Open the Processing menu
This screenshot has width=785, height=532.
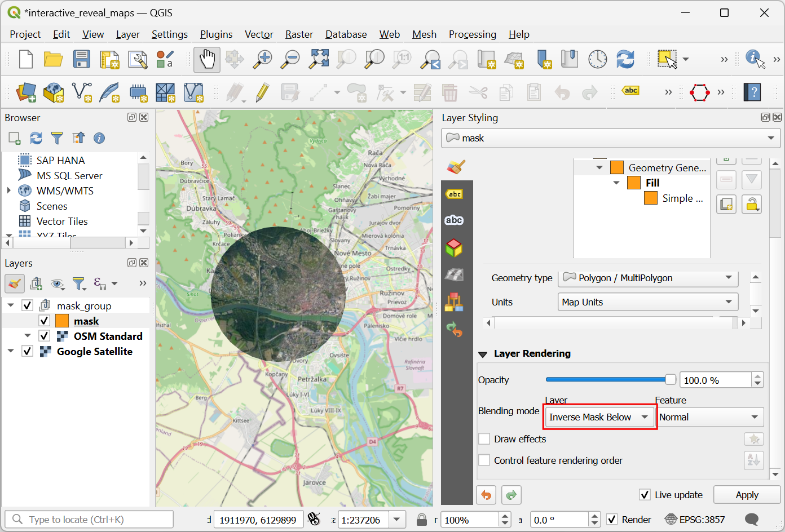(x=472, y=34)
